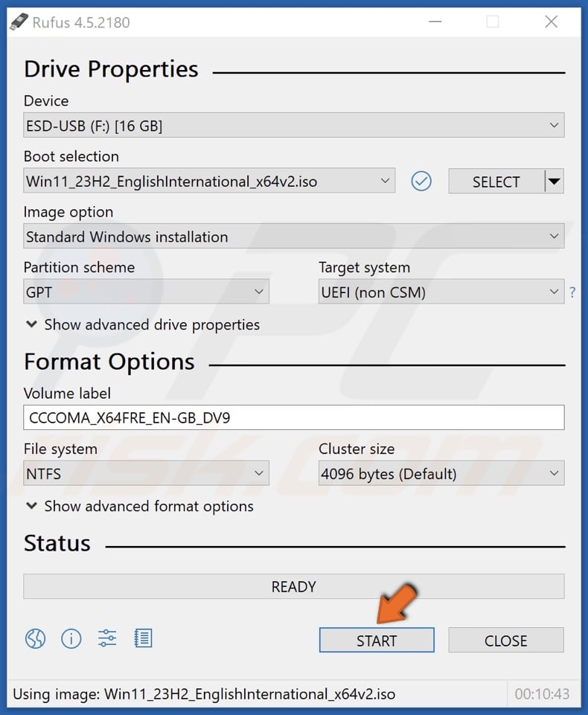Open the Partition scheme dropdown
Viewport: 588px width, 715px height.
pyautogui.click(x=260, y=291)
